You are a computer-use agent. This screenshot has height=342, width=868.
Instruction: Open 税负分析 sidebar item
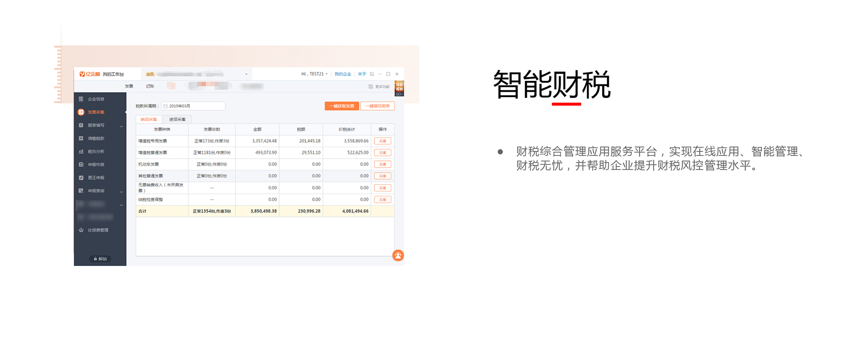pyautogui.click(x=96, y=151)
